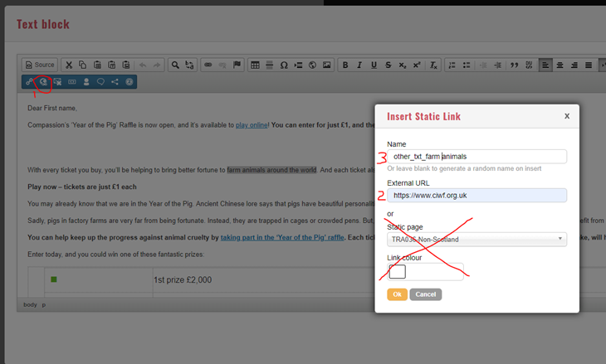
Task: Click the Cut scissors icon
Action: coord(69,65)
